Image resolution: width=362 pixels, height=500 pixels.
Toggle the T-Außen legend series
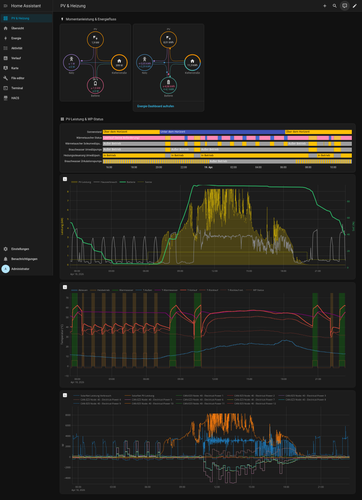[144, 290]
